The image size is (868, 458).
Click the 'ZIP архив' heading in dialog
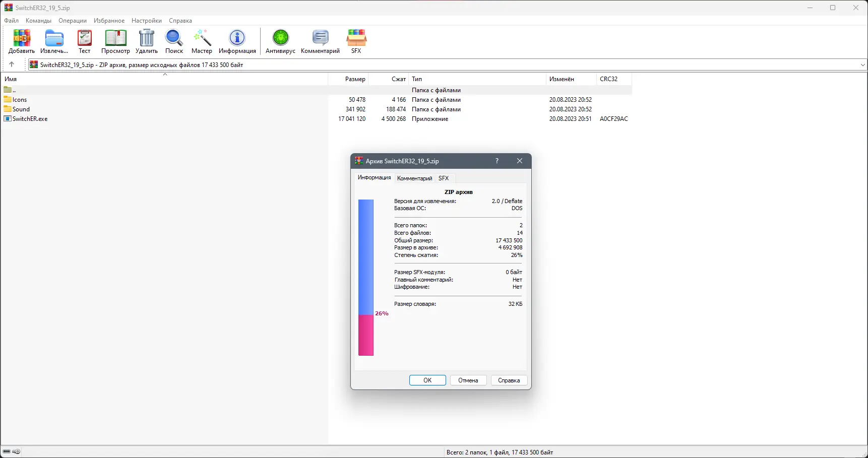459,192
